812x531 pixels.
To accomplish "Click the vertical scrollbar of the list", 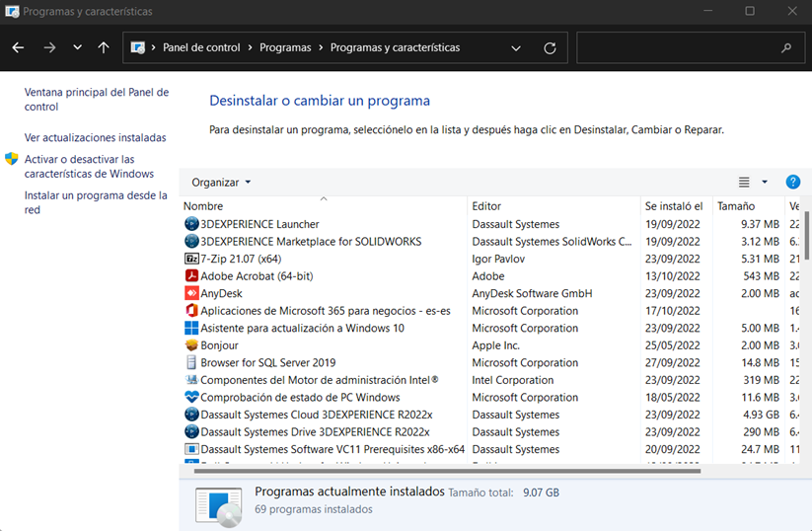I will coord(806,236).
